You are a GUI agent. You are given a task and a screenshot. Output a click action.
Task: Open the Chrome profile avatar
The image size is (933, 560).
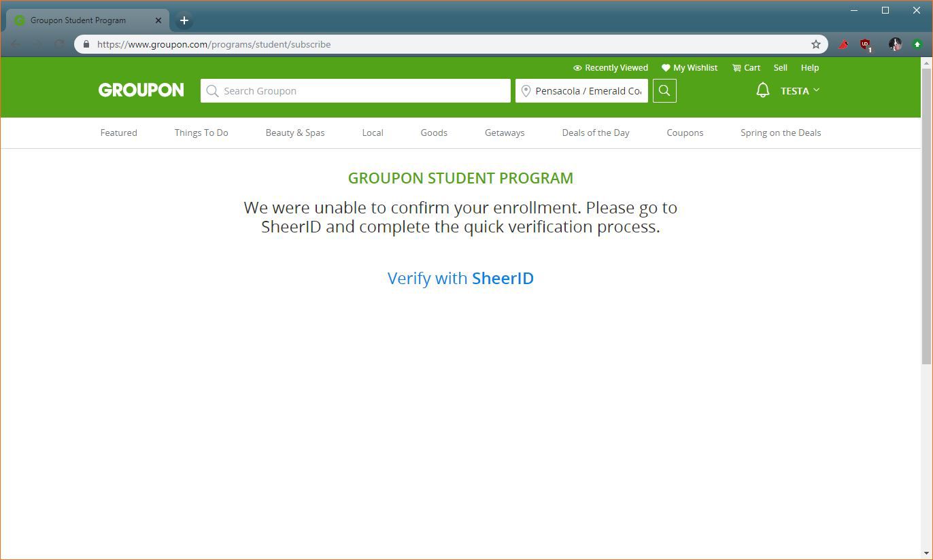[x=895, y=44]
